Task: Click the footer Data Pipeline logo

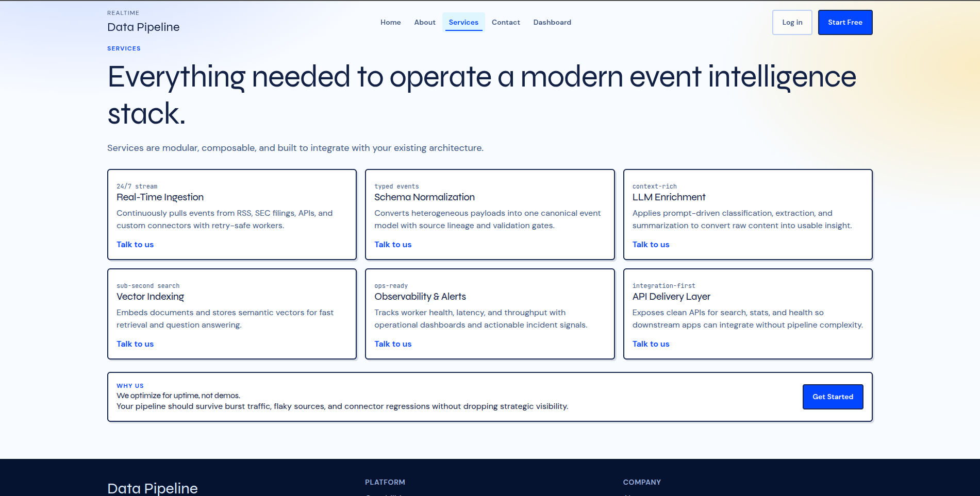Action: (153, 488)
